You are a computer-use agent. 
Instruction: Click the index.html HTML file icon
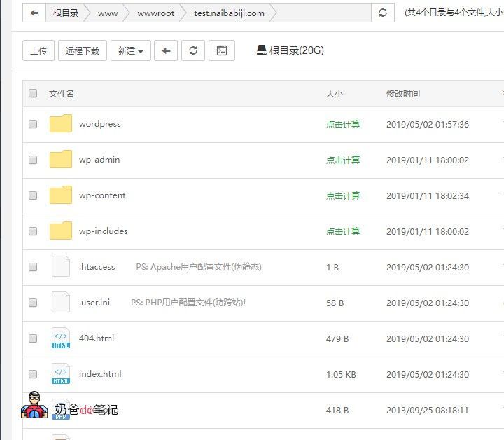pos(61,373)
